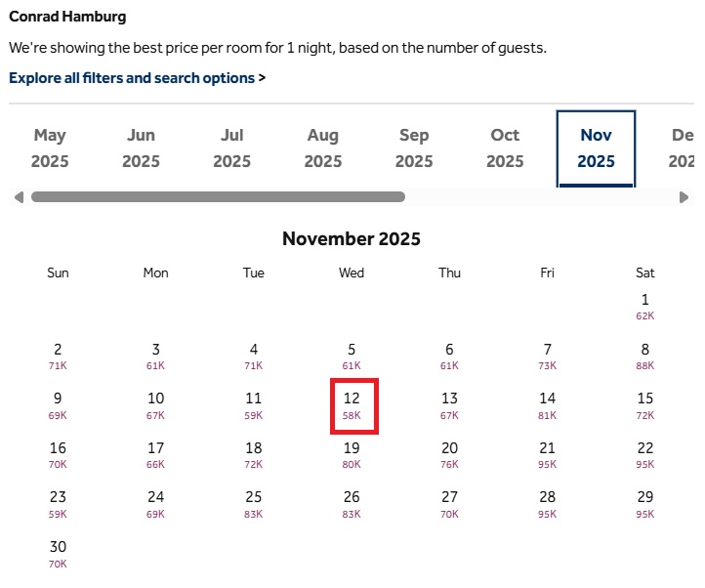Go to the Sep 2025 tab
Image resolution: width=705 pixels, height=588 pixels.
tap(414, 147)
